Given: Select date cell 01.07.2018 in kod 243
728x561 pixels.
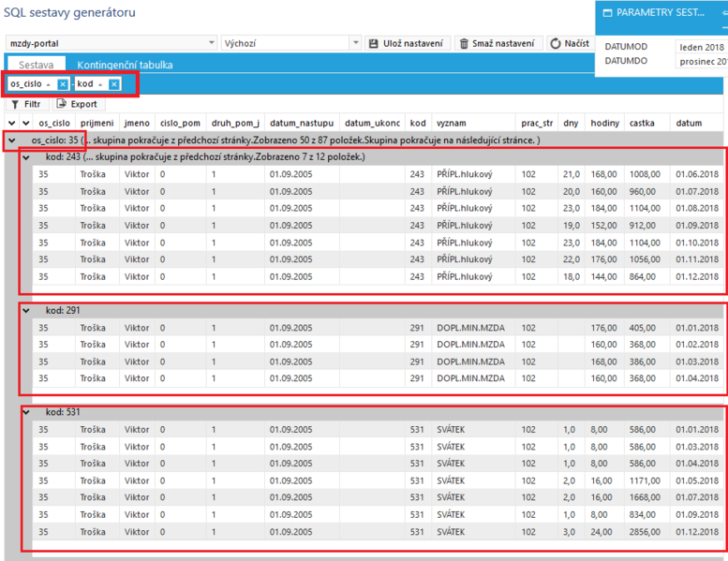Looking at the screenshot, I should click(697, 192).
